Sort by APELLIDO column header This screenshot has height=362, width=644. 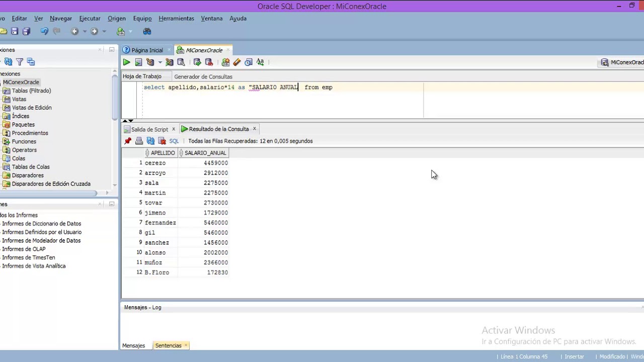[x=160, y=153]
